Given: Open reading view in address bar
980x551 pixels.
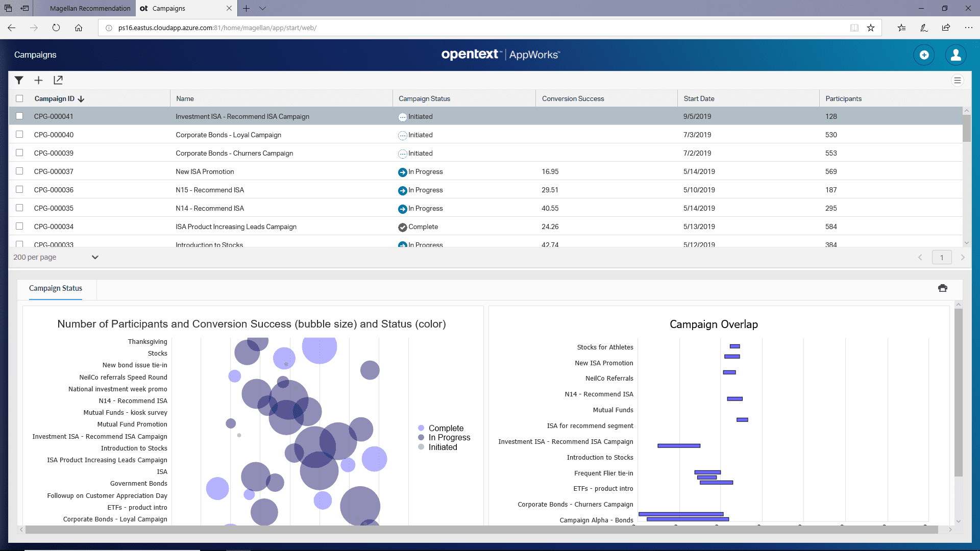Looking at the screenshot, I should [854, 28].
